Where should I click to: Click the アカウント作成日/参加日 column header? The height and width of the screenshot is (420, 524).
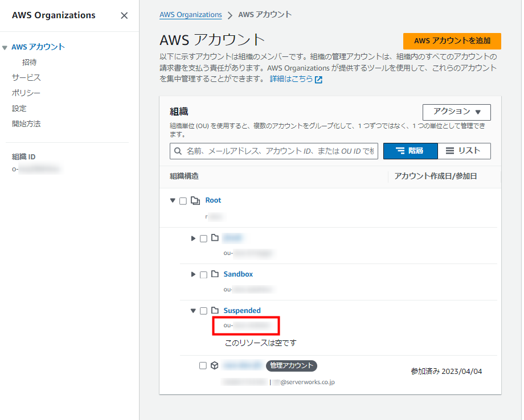point(436,176)
